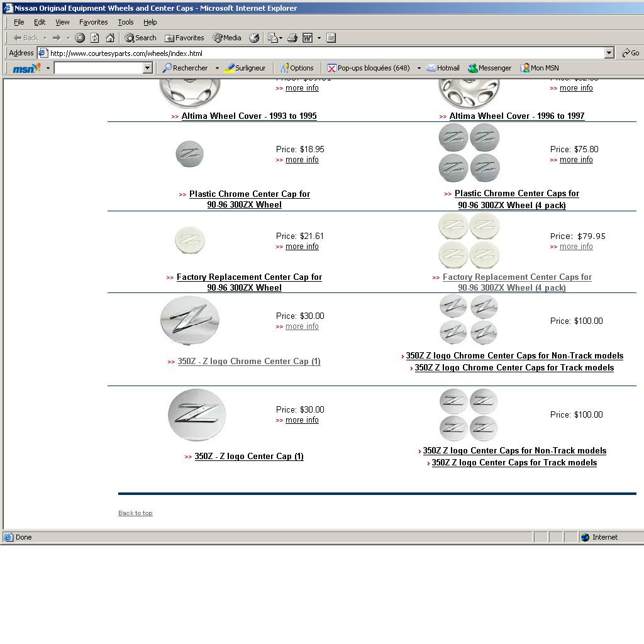Go to the Home page icon
This screenshot has width=644, height=644.
(110, 38)
